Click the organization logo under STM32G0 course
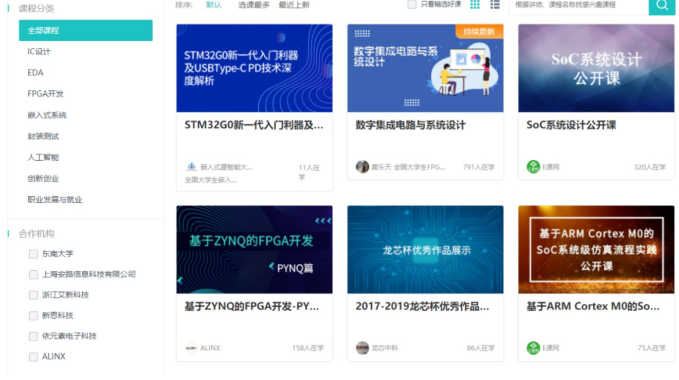The width and height of the screenshot is (679, 380). (191, 167)
